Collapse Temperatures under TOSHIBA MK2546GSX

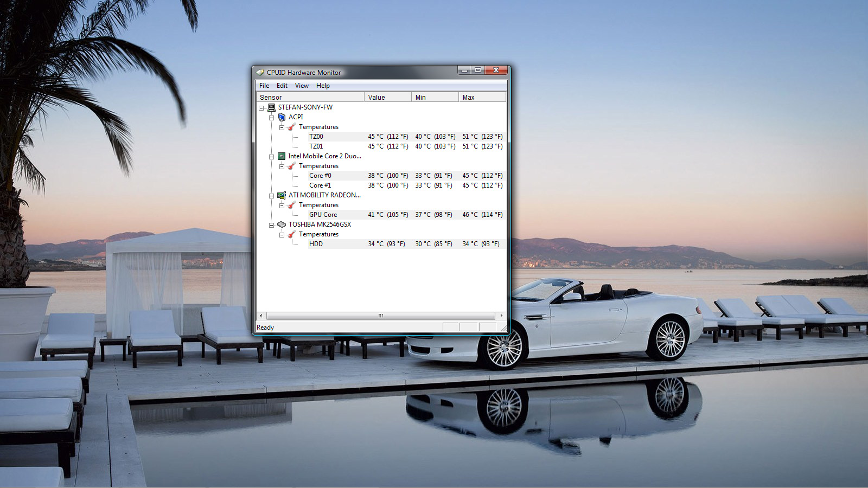coord(282,235)
